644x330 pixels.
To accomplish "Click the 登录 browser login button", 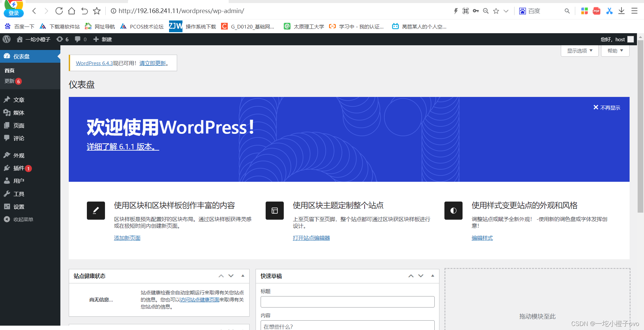I will tap(14, 13).
